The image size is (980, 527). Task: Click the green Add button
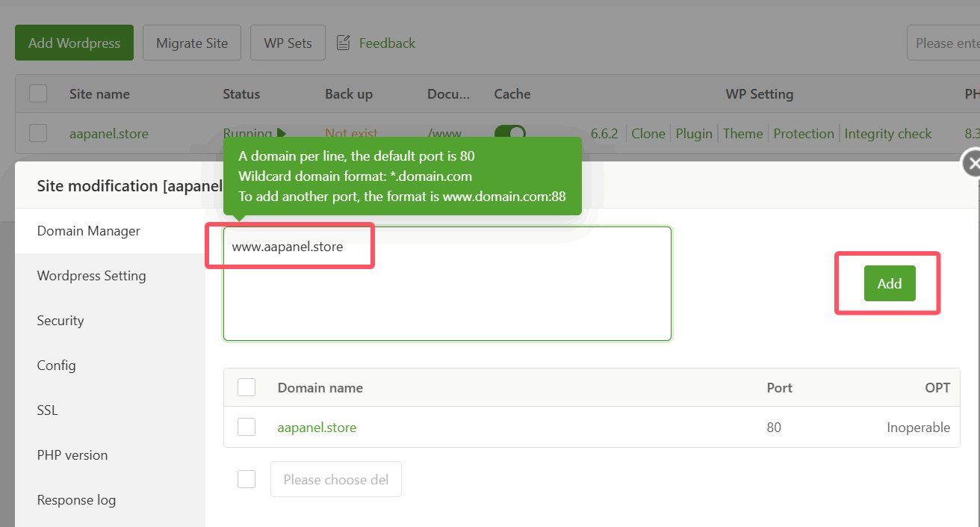coord(890,284)
